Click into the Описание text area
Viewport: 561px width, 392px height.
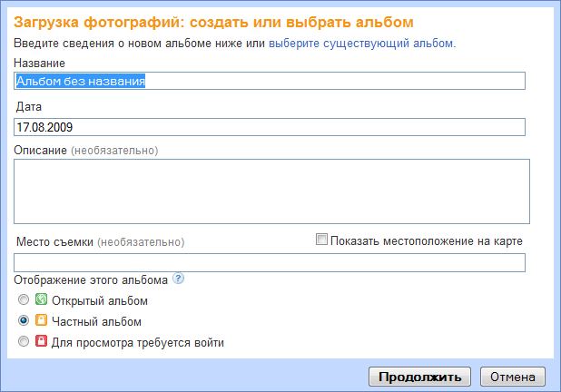[x=271, y=191]
